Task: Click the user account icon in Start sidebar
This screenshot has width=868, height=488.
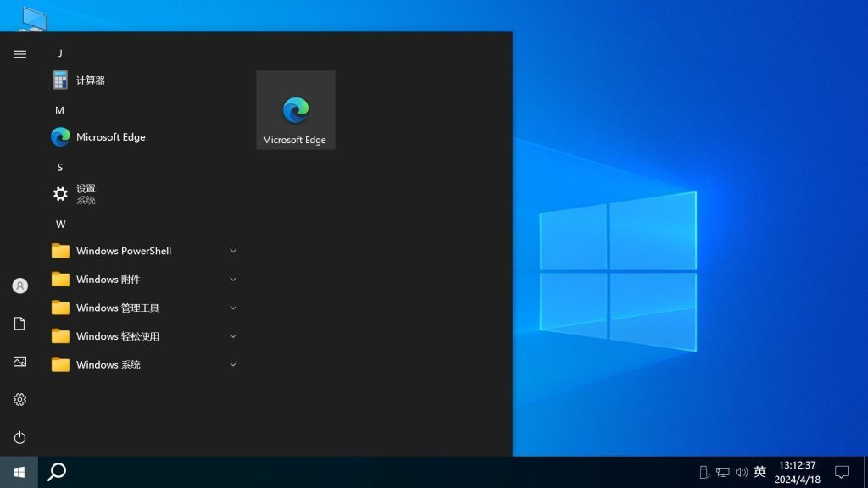Action: [x=19, y=286]
